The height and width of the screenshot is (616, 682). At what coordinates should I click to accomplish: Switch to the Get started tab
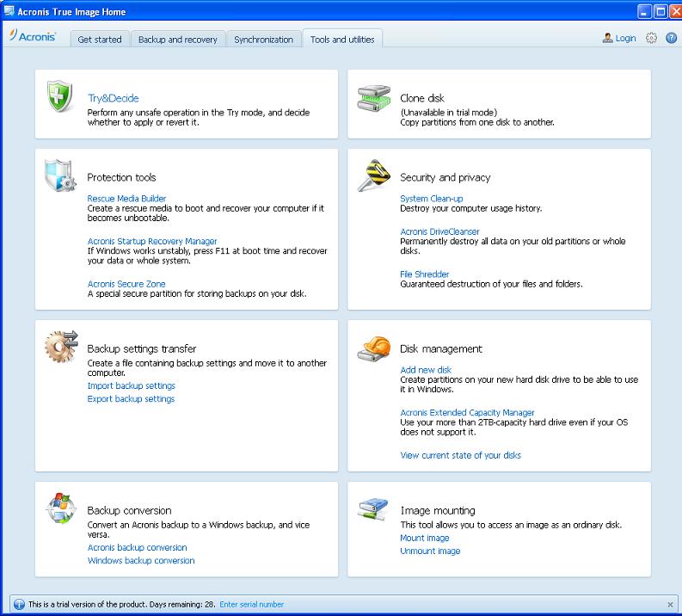tap(100, 40)
